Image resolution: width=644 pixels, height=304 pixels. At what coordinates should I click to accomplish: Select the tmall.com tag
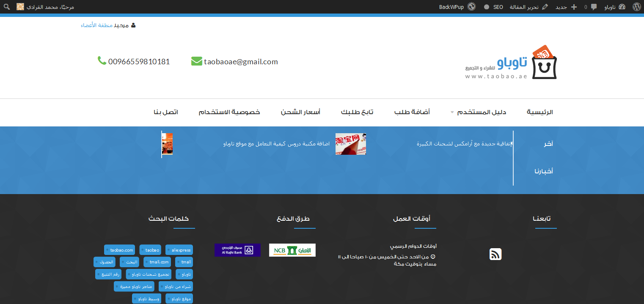coord(157,262)
